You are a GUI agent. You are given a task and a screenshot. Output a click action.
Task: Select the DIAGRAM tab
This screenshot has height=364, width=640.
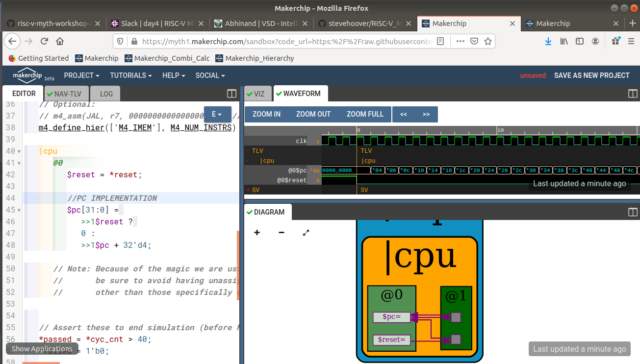269,212
